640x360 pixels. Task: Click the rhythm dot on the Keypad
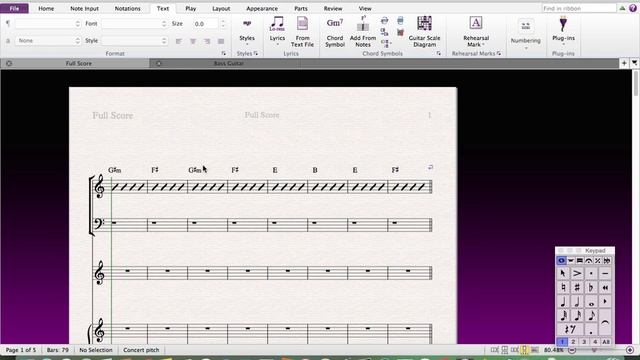[591, 329]
